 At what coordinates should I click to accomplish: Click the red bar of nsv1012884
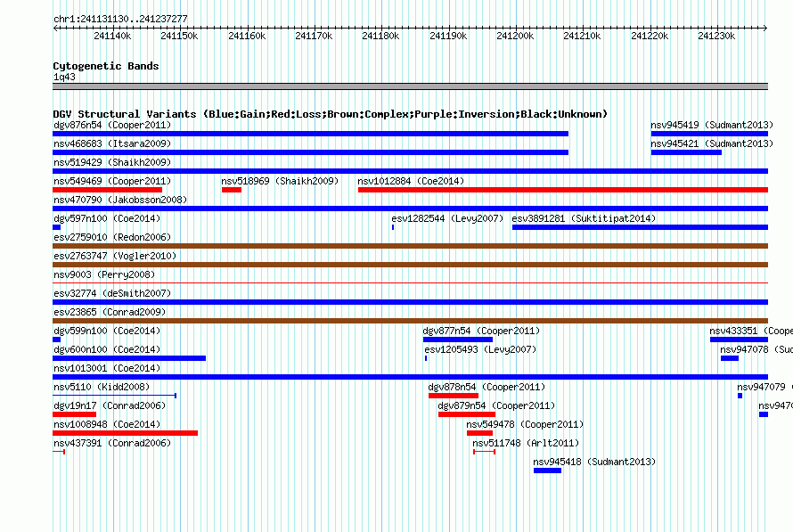tap(563, 190)
